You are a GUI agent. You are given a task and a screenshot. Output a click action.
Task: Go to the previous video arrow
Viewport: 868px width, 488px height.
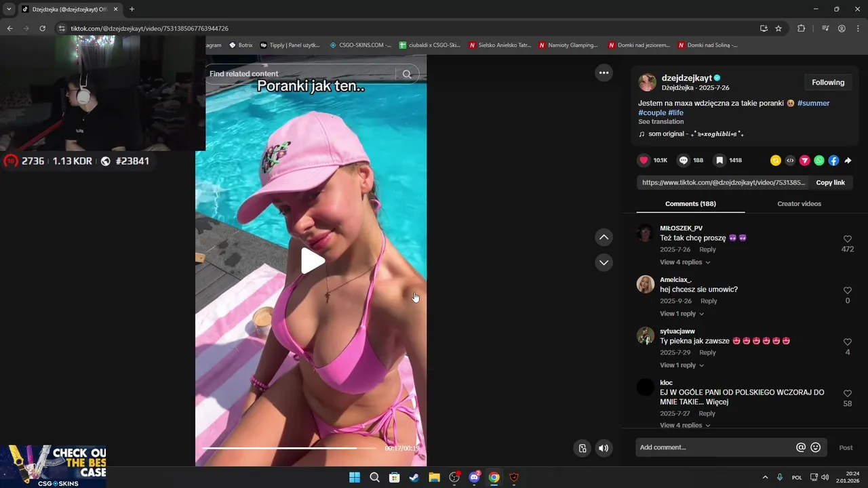pos(604,237)
